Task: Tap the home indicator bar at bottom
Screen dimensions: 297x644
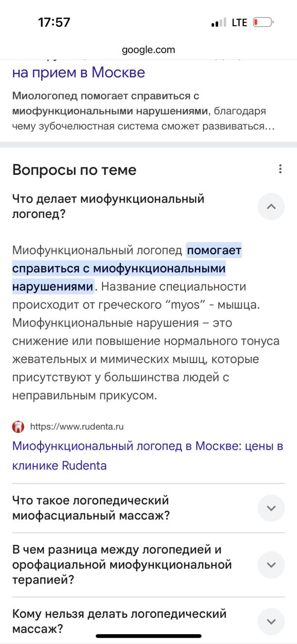Action: coord(148,636)
